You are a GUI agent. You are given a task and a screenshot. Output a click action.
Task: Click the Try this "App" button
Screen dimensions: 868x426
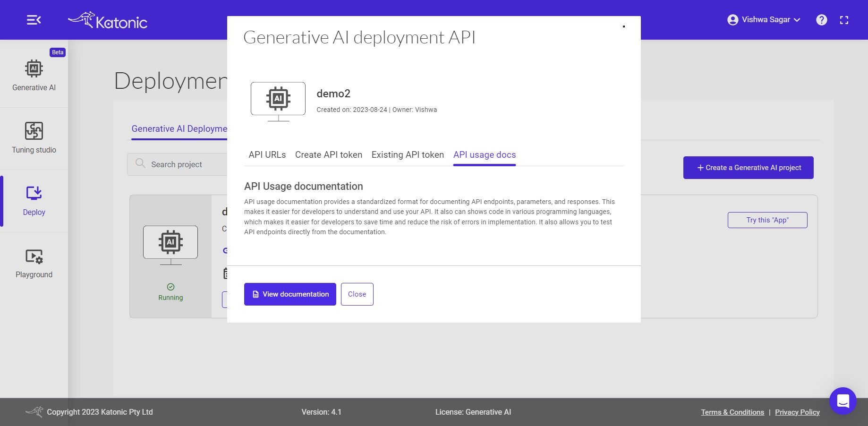click(767, 220)
